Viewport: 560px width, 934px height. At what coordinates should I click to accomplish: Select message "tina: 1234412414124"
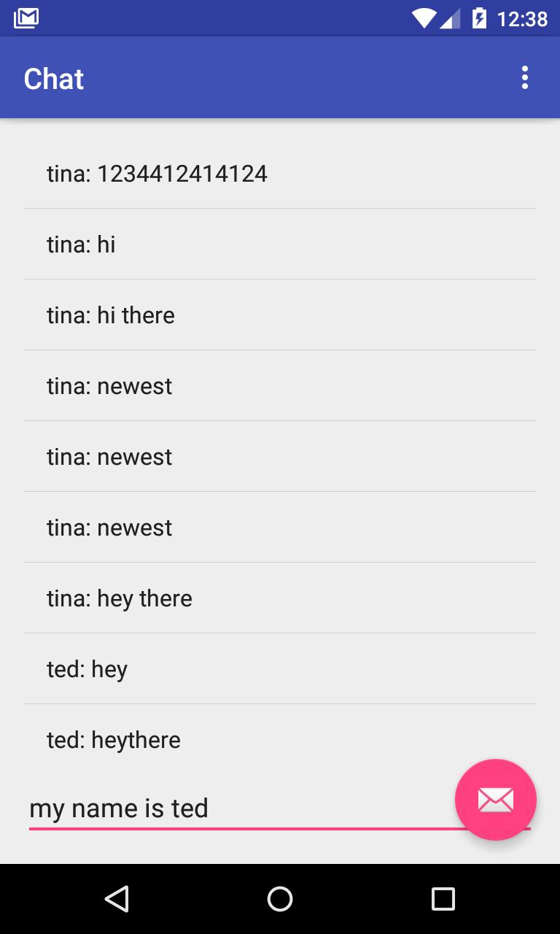280,173
